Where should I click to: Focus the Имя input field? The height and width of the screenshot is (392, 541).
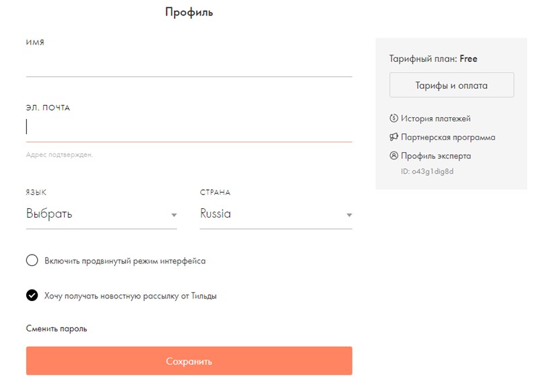pyautogui.click(x=189, y=63)
